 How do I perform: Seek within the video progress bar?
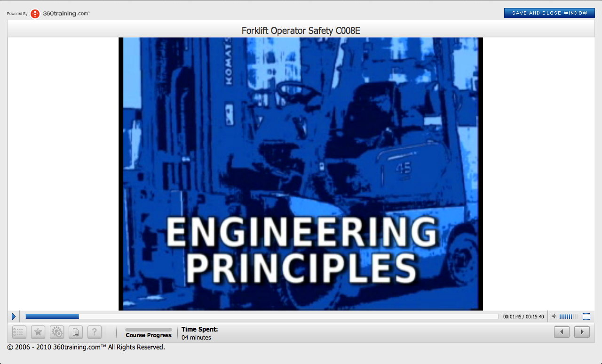[282, 317]
